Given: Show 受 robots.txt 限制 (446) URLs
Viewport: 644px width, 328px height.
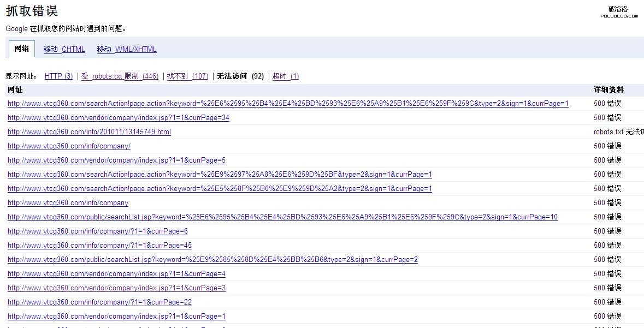Looking at the screenshot, I should coord(120,76).
